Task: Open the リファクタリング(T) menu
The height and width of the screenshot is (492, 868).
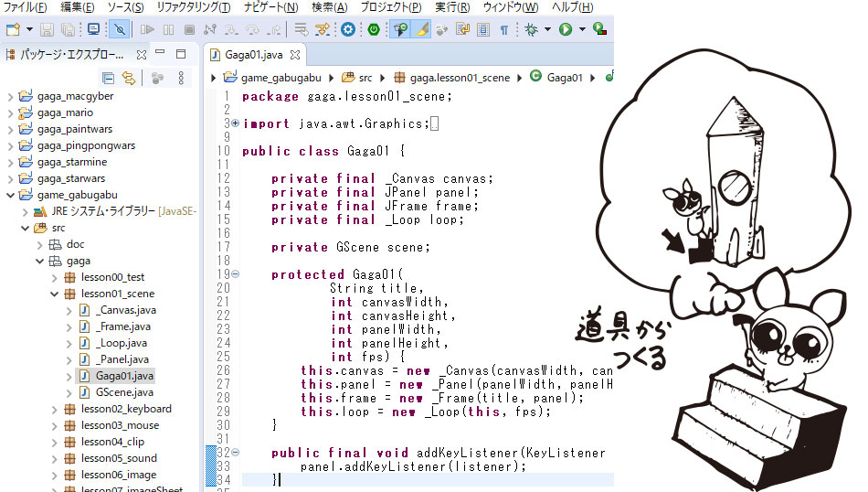Action: [193, 7]
